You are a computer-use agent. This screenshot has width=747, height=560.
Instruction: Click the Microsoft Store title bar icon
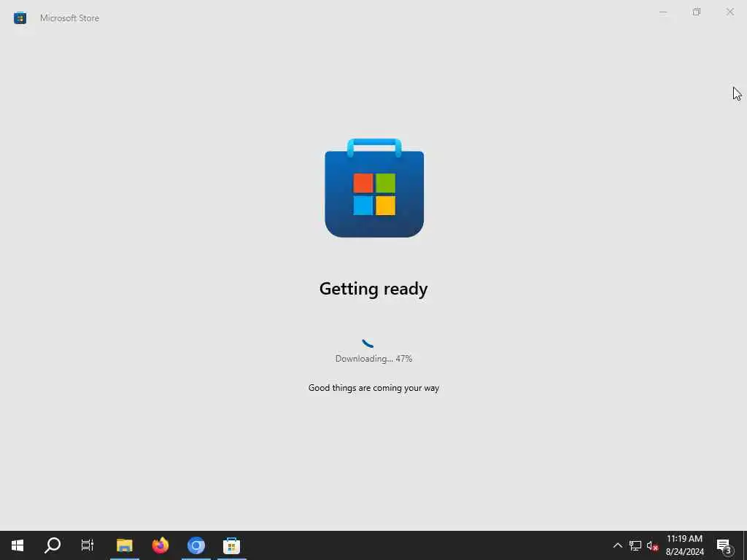20,18
